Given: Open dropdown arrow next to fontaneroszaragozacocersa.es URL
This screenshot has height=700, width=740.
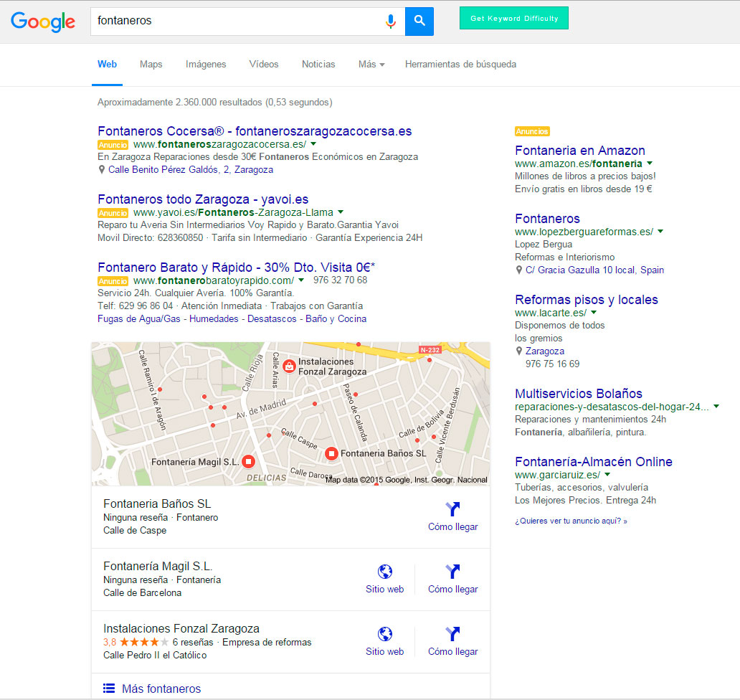Looking at the screenshot, I should pos(313,144).
